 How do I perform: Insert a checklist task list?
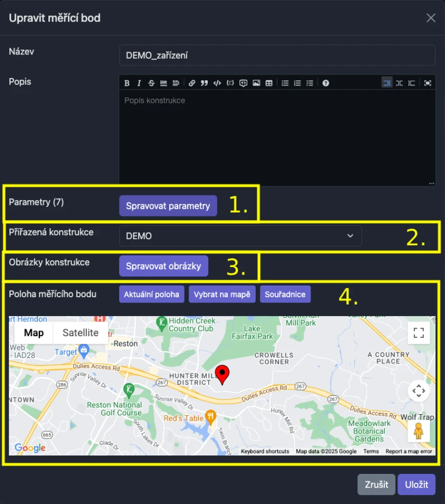coord(309,83)
